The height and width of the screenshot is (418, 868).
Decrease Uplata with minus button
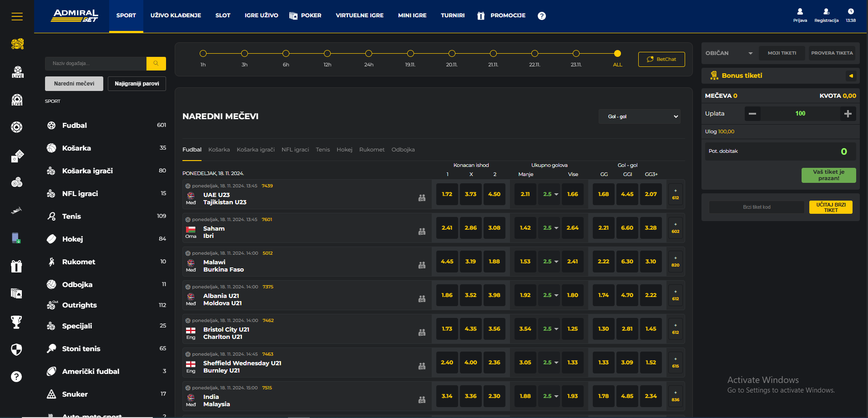752,114
